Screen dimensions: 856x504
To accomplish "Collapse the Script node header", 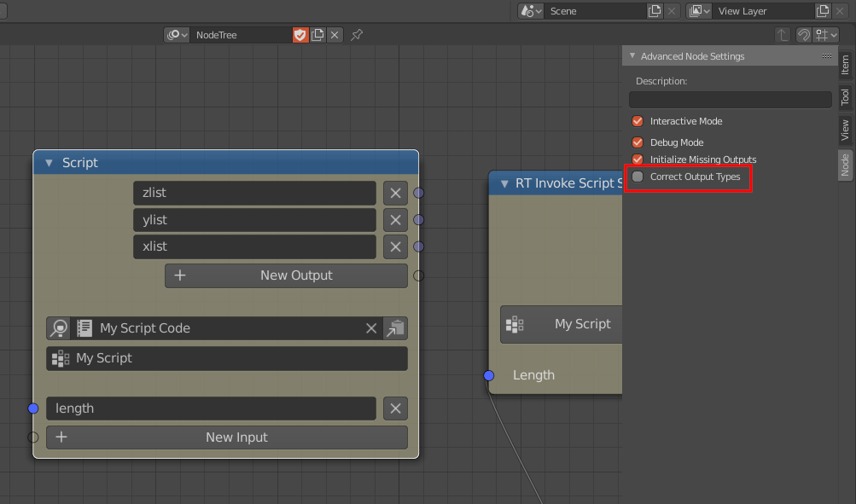I will [x=49, y=162].
